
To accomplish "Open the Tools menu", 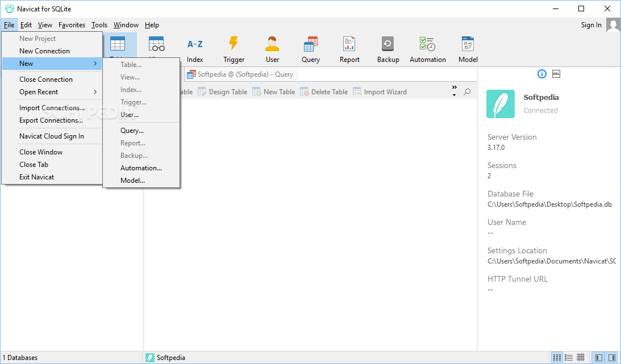I will click(x=99, y=25).
